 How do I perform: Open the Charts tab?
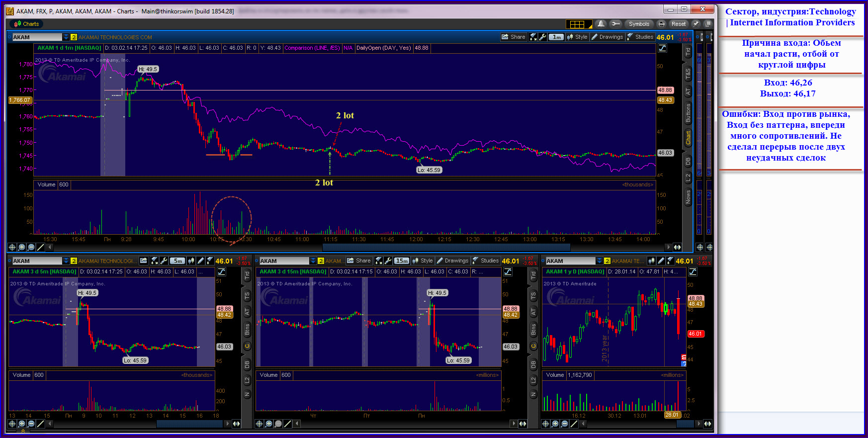point(26,24)
